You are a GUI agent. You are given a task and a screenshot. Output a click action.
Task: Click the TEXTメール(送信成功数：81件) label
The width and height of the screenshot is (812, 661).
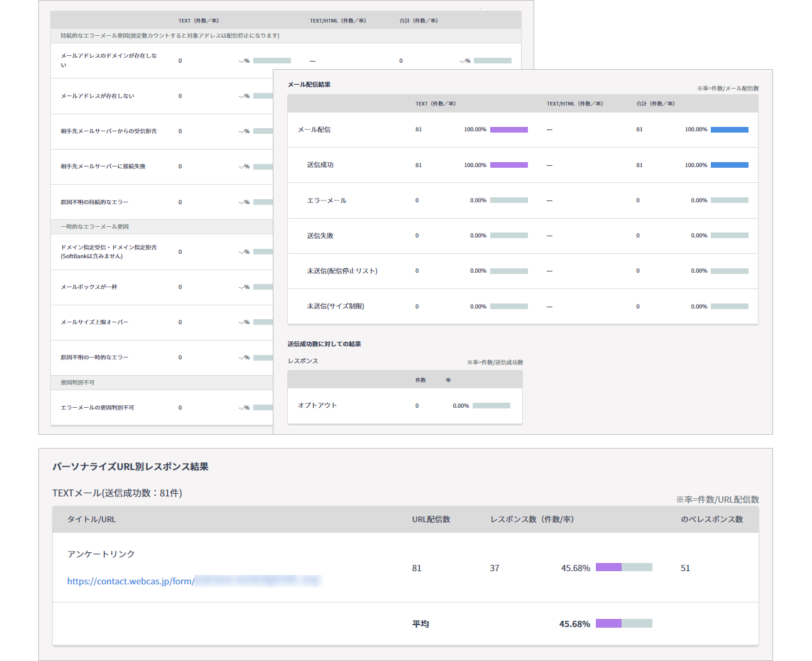pyautogui.click(x=117, y=493)
